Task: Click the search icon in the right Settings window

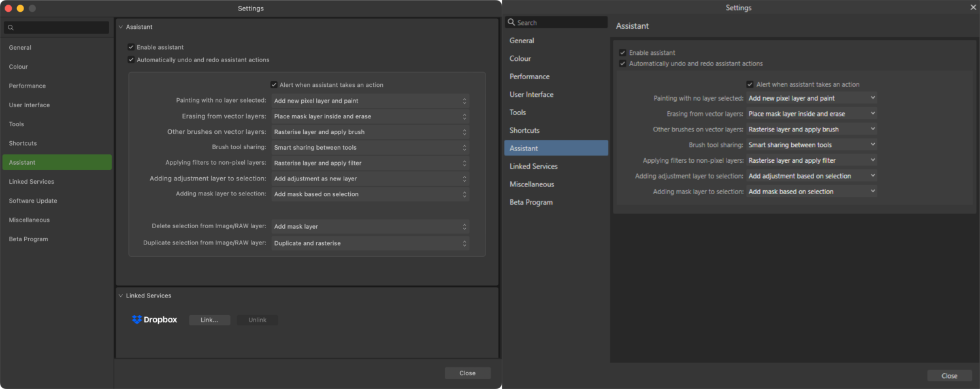Action: pyautogui.click(x=511, y=22)
